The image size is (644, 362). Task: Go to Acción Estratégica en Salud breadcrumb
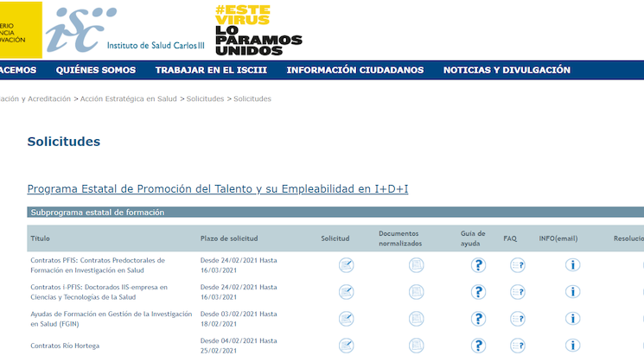click(128, 98)
